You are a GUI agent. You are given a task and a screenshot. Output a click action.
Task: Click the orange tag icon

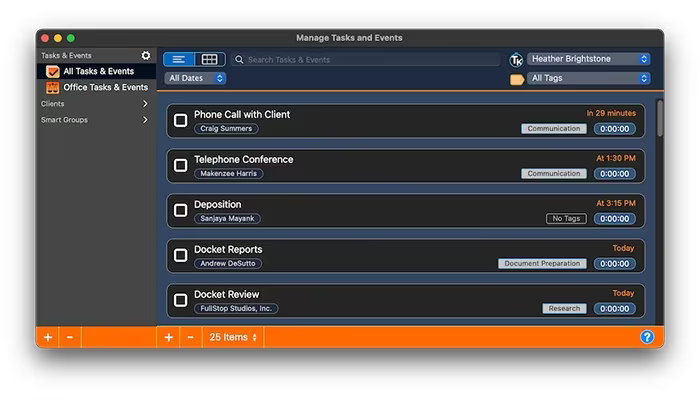517,79
